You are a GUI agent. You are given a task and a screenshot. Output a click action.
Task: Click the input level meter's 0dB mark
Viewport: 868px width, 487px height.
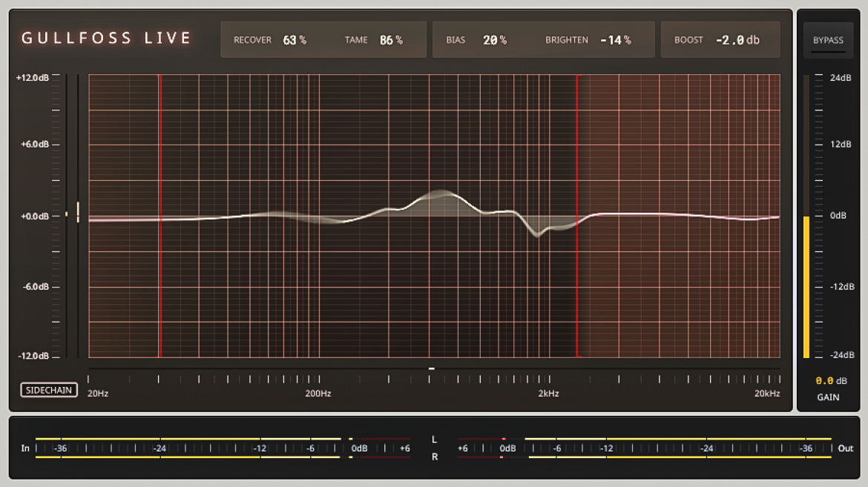359,448
